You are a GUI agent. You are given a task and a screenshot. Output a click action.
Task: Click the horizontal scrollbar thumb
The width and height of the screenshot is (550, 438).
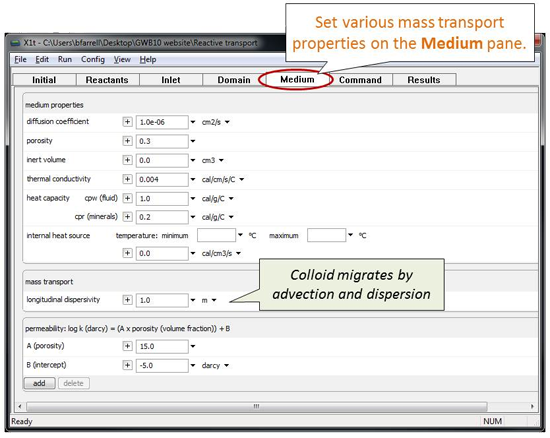point(257,406)
